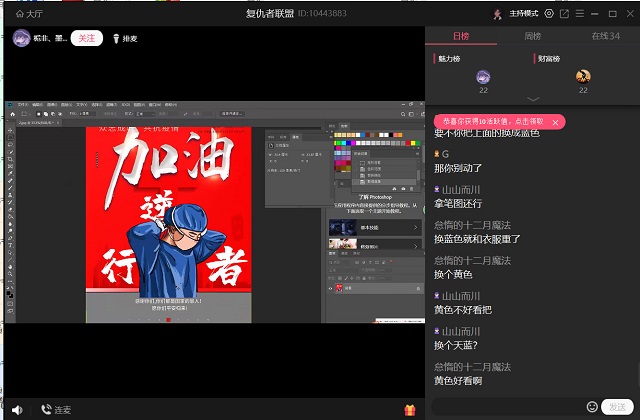
Task: Click the 关注 follow button
Action: coord(87,38)
